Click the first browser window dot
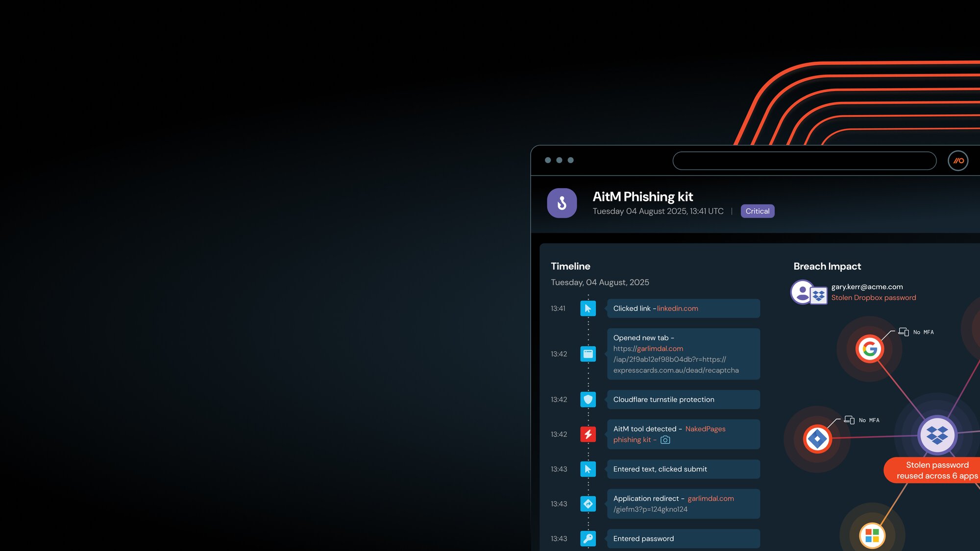Viewport: 980px width, 551px height. click(548, 160)
